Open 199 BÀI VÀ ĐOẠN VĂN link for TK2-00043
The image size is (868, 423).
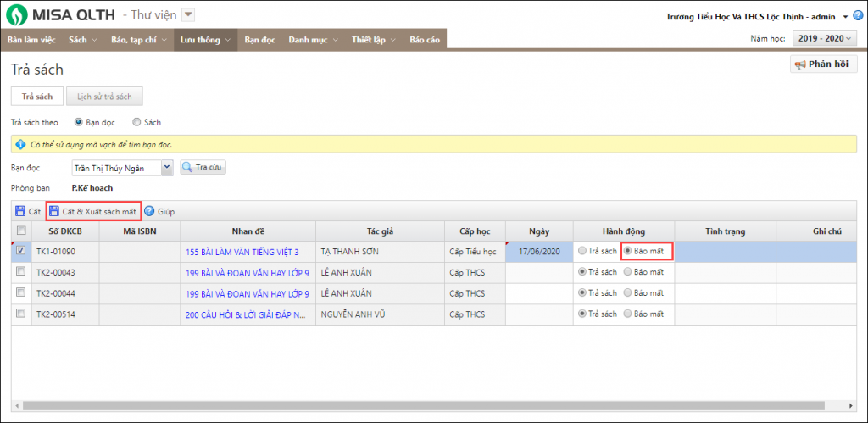[x=248, y=272]
